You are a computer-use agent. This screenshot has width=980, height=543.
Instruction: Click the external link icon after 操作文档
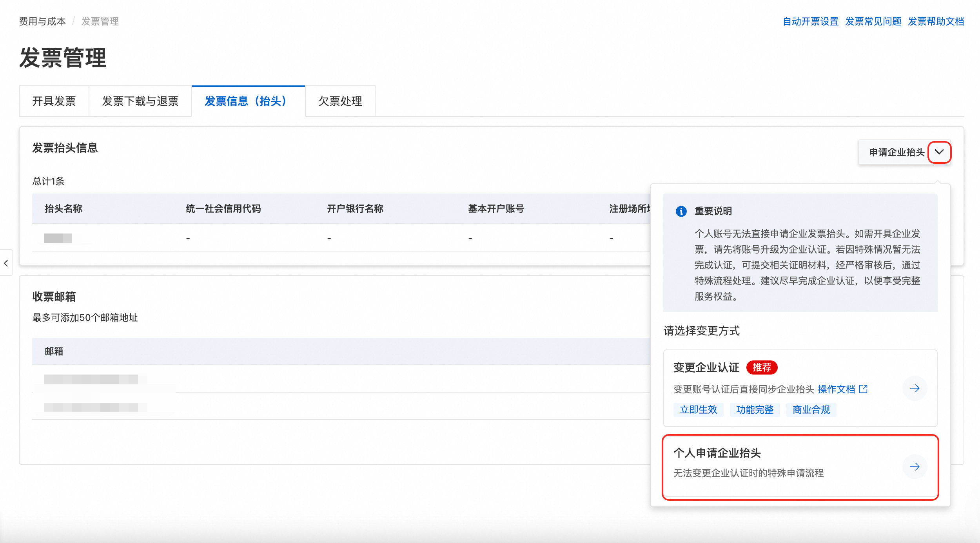pos(864,389)
